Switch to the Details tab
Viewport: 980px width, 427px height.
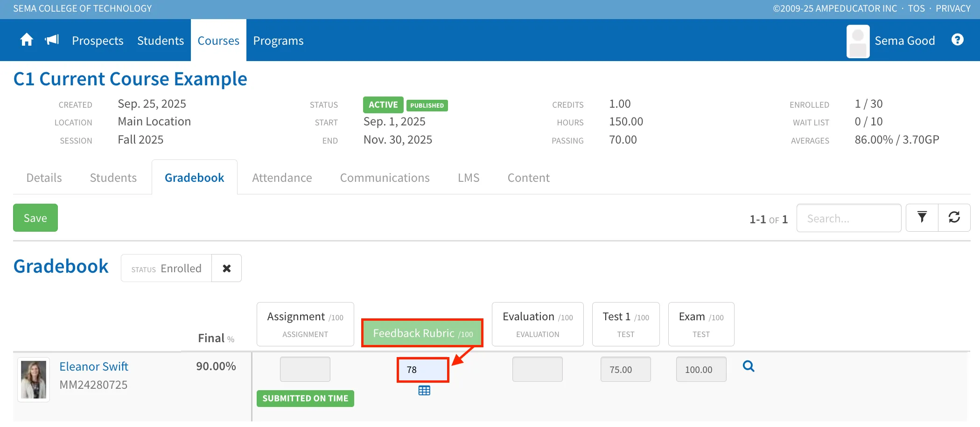[44, 178]
